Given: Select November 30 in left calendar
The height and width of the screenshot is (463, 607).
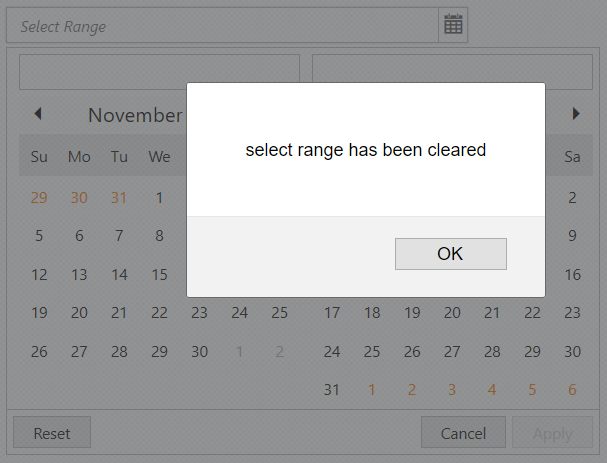Looking at the screenshot, I should point(199,351).
